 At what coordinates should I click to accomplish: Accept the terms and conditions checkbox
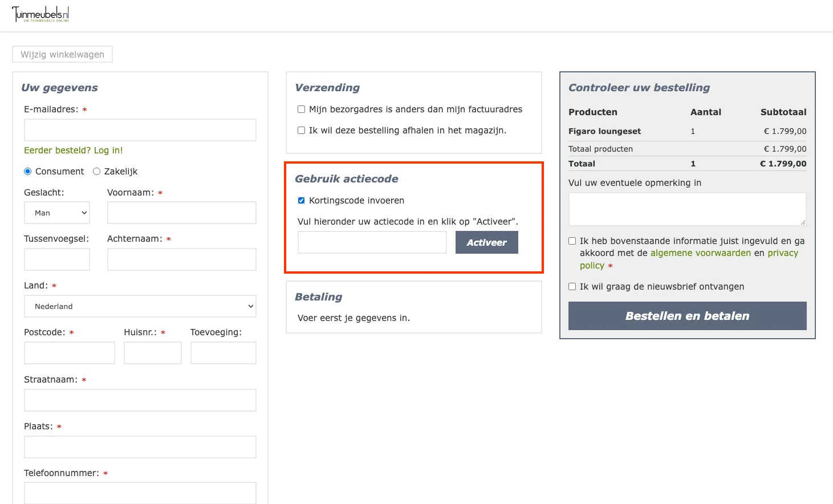(572, 241)
